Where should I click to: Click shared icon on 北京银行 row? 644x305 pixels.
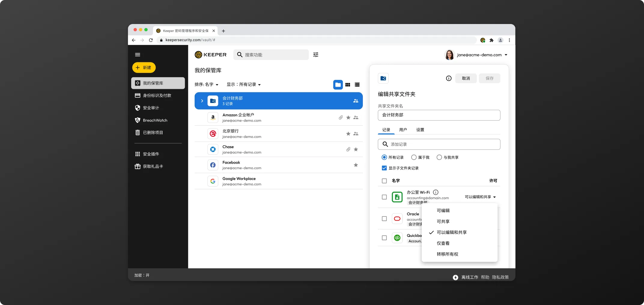click(x=356, y=134)
